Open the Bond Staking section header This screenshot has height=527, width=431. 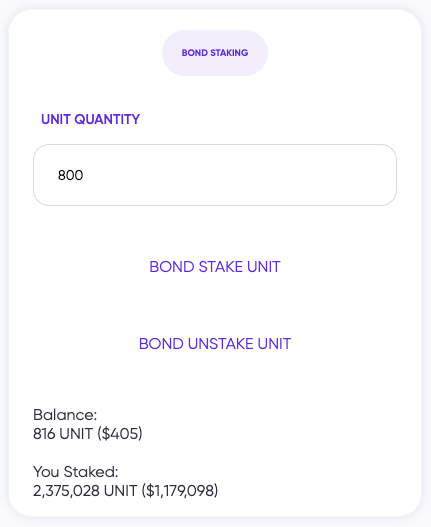point(215,53)
